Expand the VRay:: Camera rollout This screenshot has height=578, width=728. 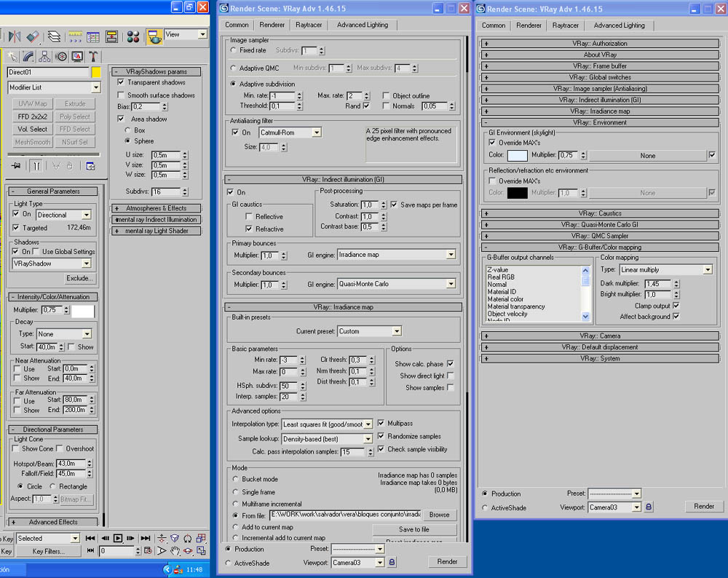click(x=600, y=336)
